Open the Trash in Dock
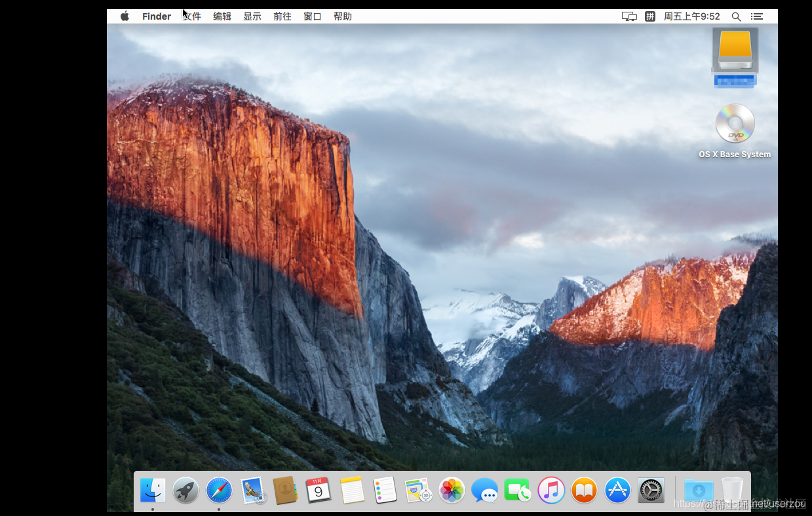 (x=732, y=490)
